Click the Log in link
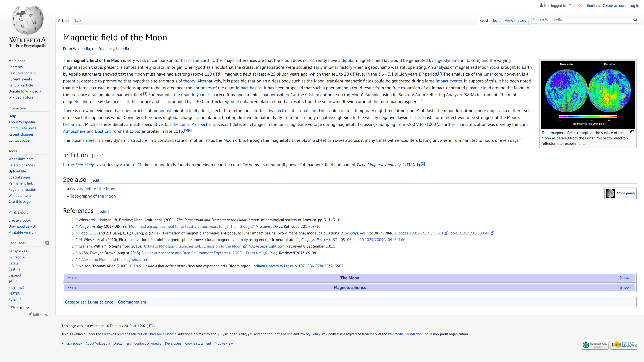The image size is (644, 362). (x=634, y=6)
